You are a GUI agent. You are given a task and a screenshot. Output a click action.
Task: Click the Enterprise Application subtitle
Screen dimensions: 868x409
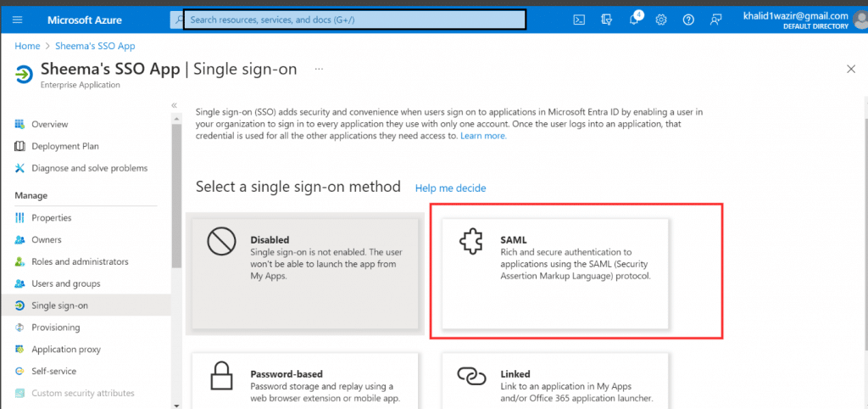pos(81,85)
